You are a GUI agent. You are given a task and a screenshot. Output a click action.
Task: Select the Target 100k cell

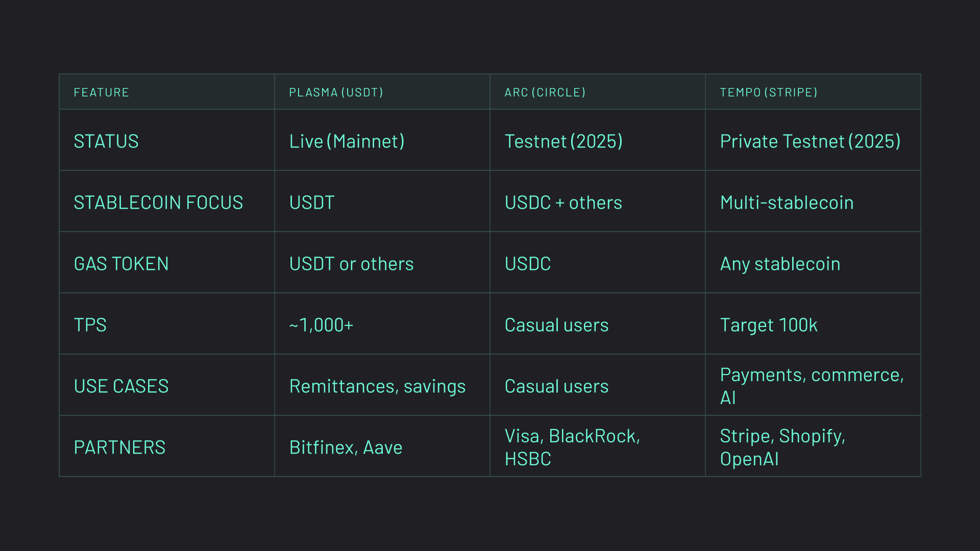[x=769, y=325]
